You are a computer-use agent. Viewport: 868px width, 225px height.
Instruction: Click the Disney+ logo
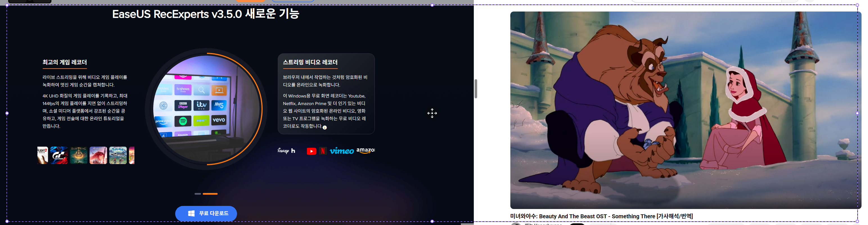[x=283, y=151]
